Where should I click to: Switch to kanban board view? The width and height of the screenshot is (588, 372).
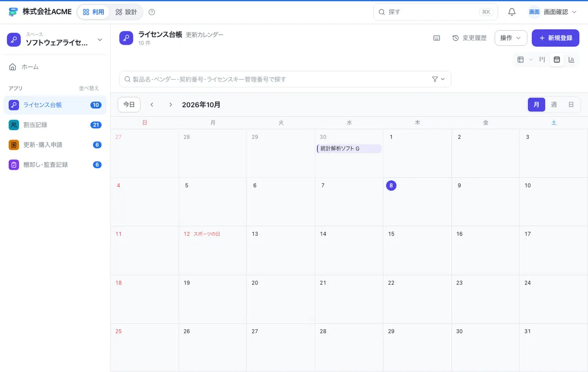543,59
